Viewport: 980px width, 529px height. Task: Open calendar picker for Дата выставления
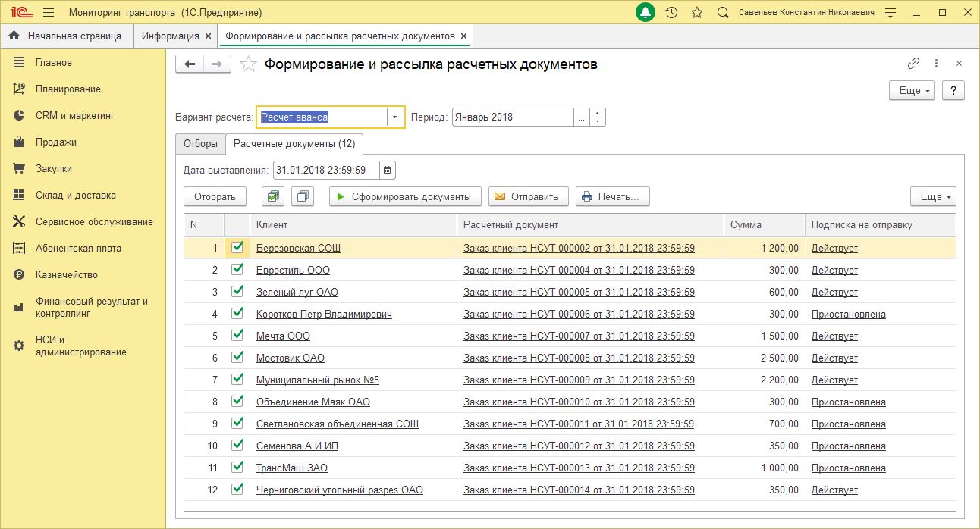pos(388,171)
